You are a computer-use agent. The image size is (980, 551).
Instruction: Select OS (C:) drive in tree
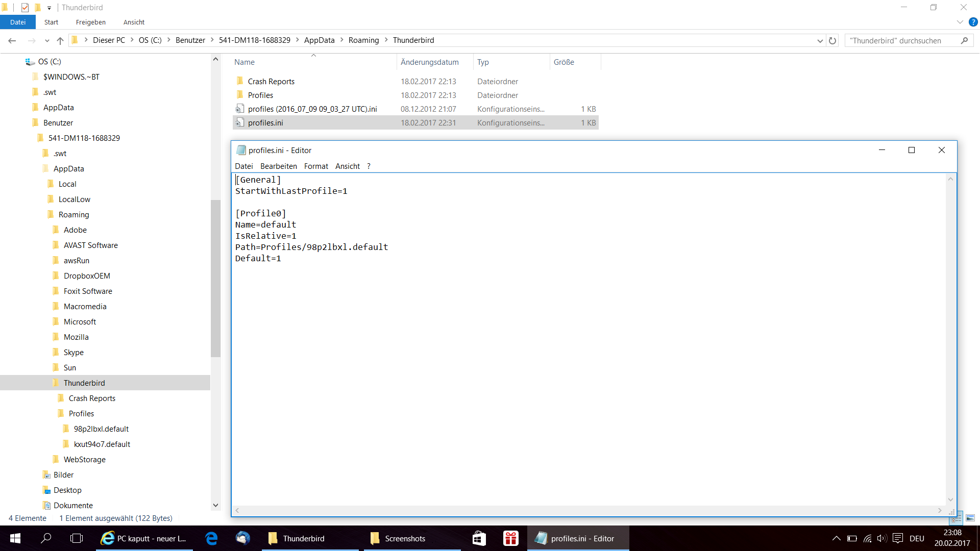[x=49, y=61]
